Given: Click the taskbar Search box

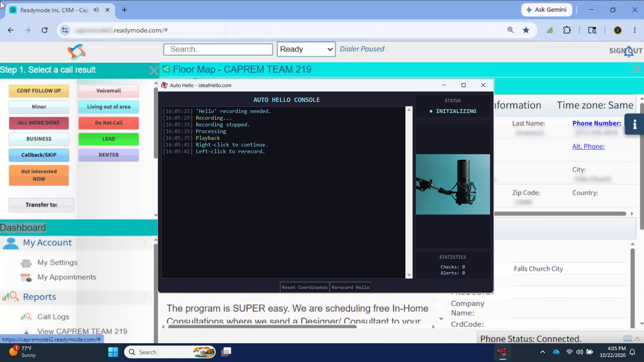Looking at the screenshot, I should [170, 352].
